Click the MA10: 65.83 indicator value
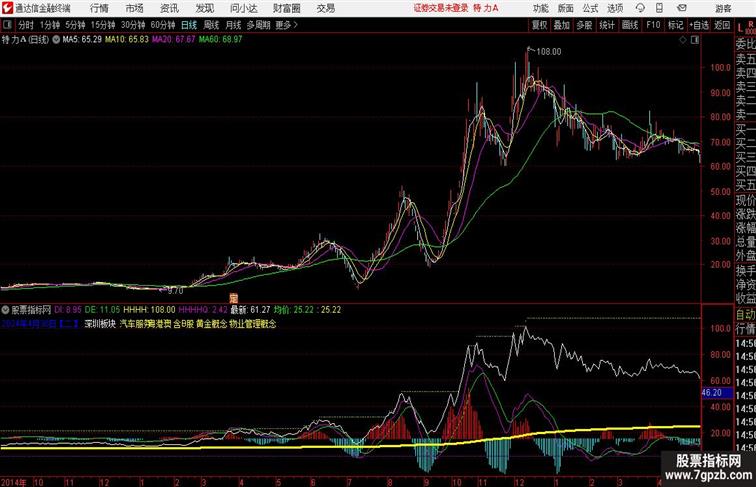This screenshot has width=756, height=487. (127, 40)
